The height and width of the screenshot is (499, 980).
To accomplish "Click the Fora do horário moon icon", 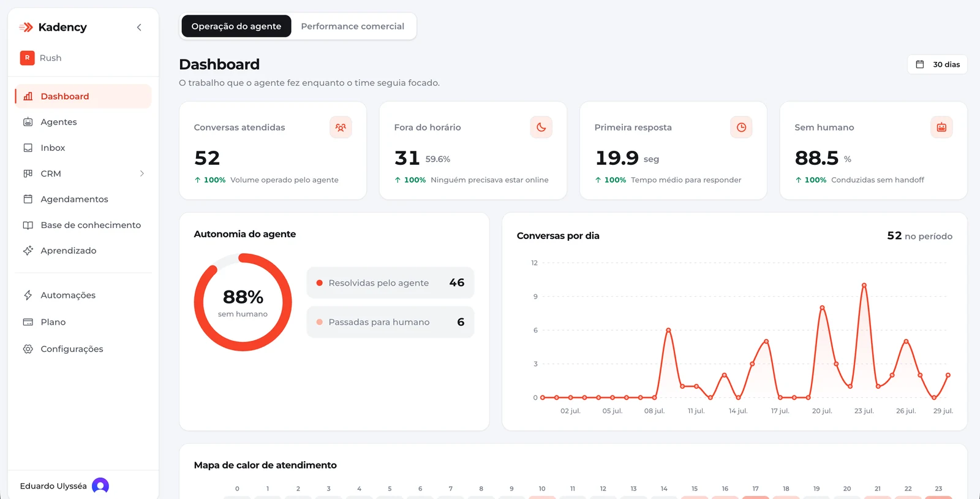I will (541, 128).
